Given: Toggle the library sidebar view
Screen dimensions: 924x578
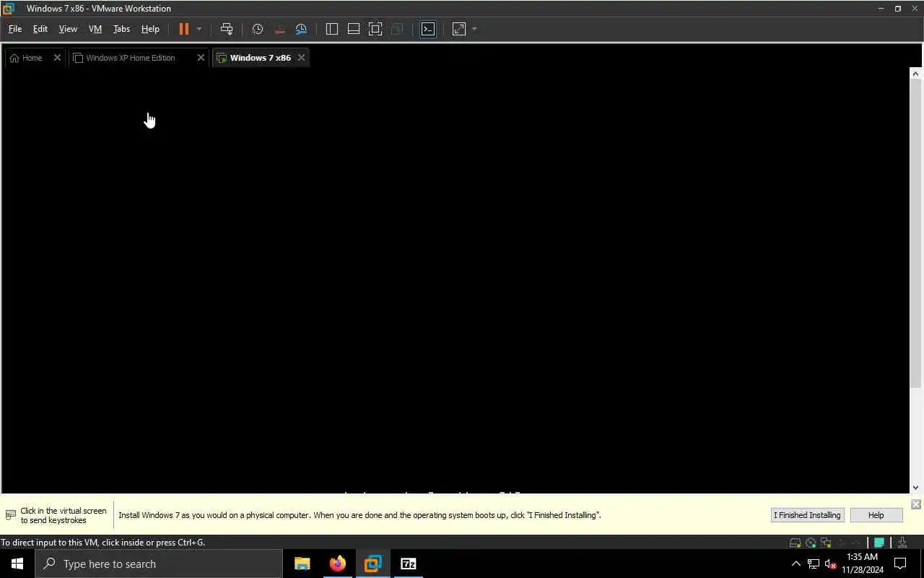Looking at the screenshot, I should point(332,29).
